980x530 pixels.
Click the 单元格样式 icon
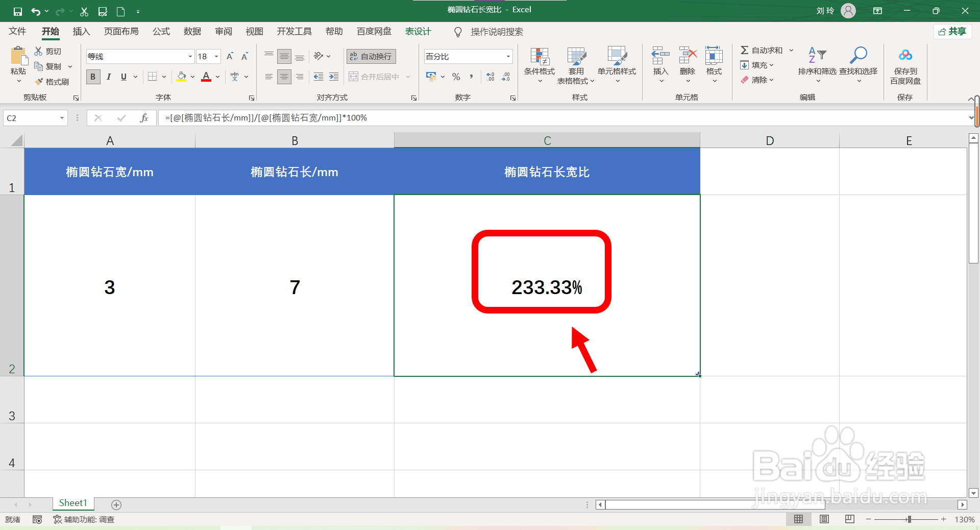pyautogui.click(x=617, y=65)
